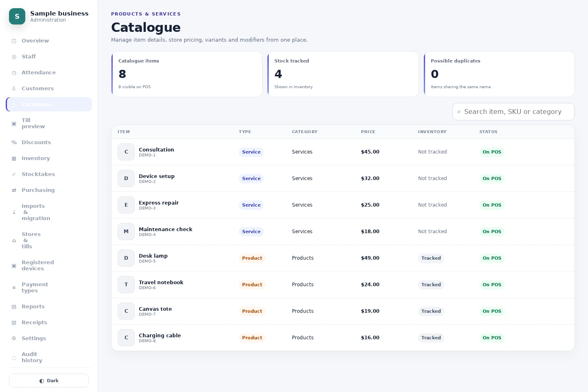This screenshot has width=588, height=392.
Task: Click the Service badge for Device setup
Action: pos(251,178)
